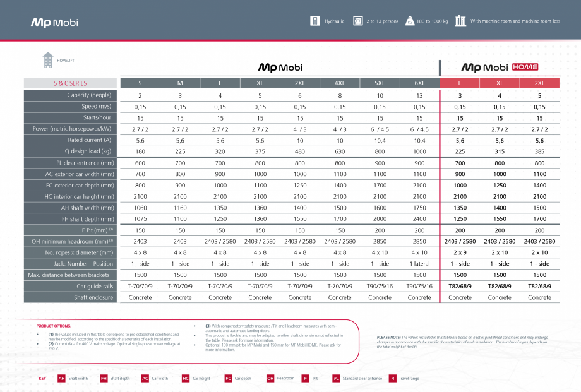Click the Hydraulic elevator icon
This screenshot has height=392, width=581.
point(314,21)
